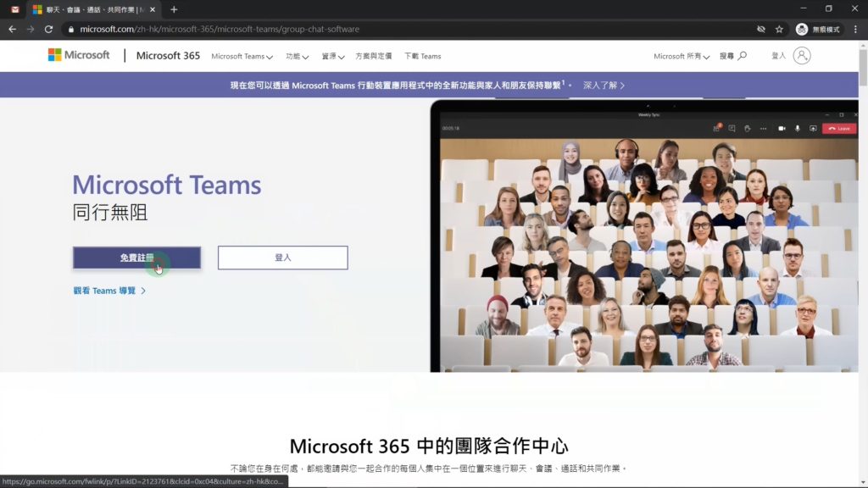
Task: Open the Microsoft 365 home link
Action: (168, 56)
